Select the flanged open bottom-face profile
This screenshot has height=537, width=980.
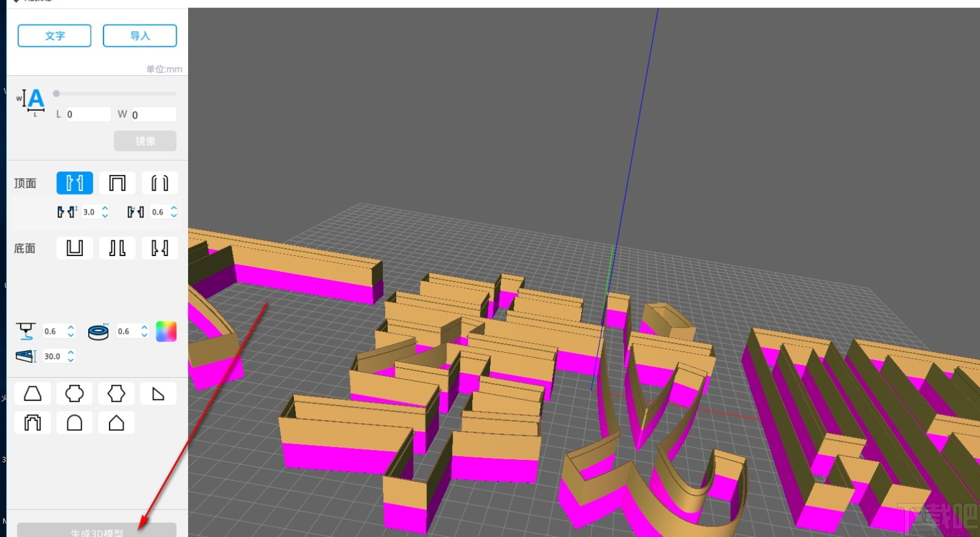pos(117,248)
